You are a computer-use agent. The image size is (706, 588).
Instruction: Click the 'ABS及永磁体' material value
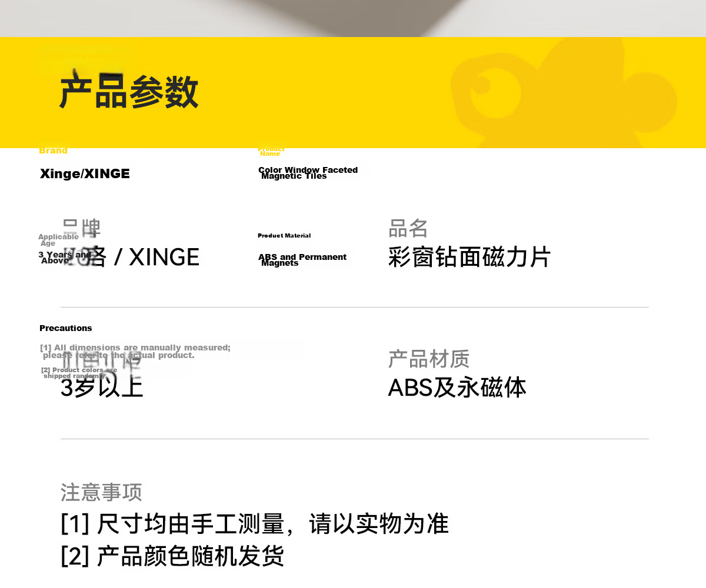point(457,388)
